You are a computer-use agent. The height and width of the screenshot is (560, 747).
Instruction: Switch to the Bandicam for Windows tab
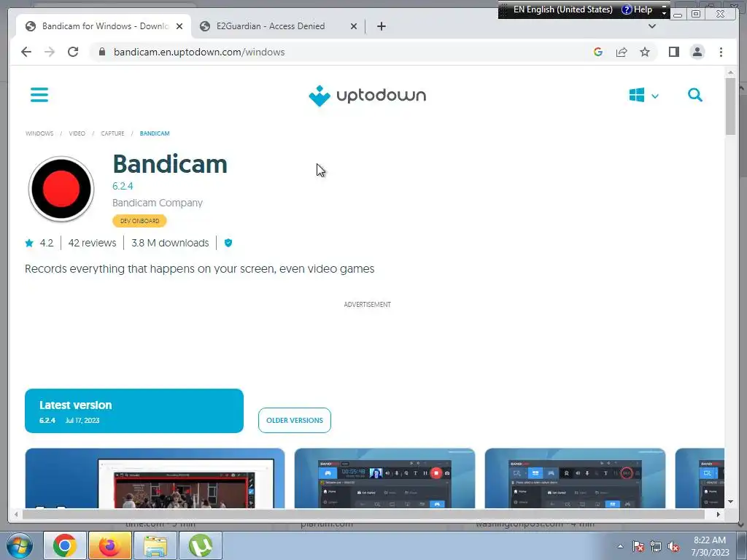point(104,26)
